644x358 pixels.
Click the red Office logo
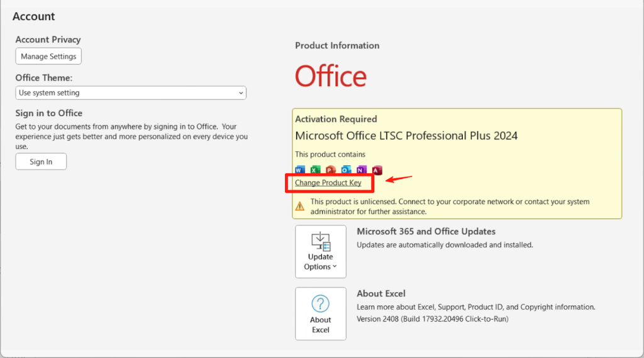[x=331, y=77]
